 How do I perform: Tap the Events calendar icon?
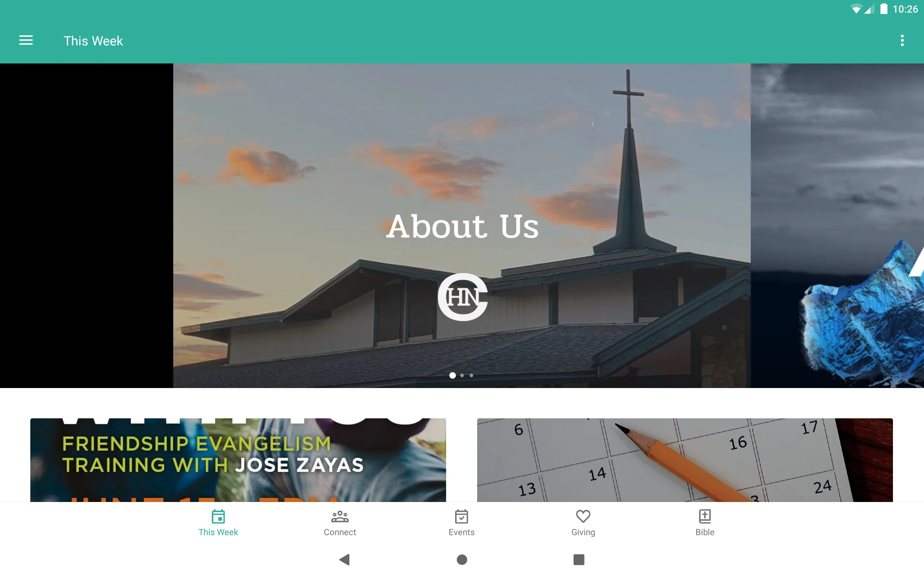pyautogui.click(x=461, y=516)
